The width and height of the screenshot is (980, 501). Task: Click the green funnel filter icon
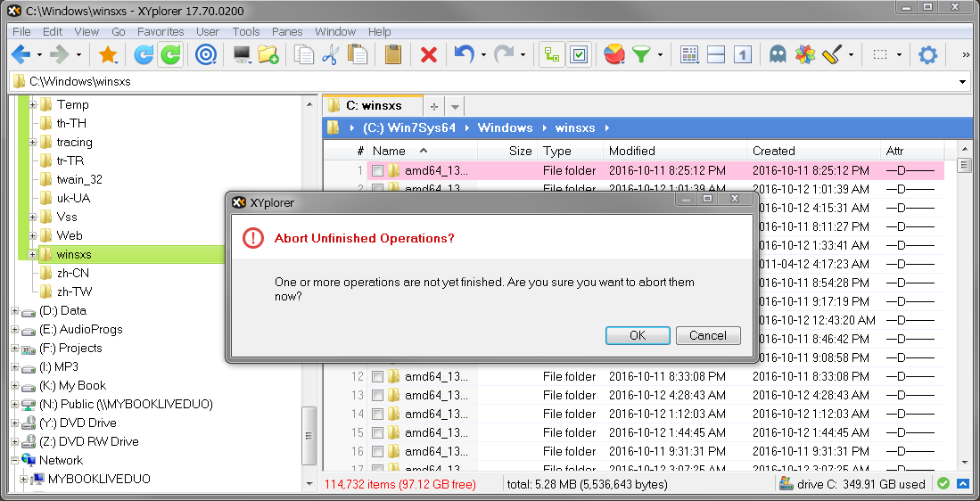pyautogui.click(x=640, y=55)
